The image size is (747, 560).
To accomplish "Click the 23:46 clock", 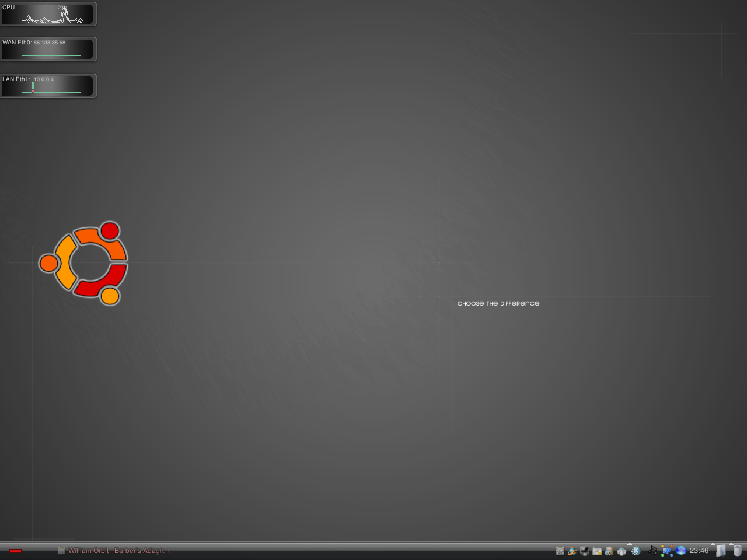I will [x=699, y=551].
